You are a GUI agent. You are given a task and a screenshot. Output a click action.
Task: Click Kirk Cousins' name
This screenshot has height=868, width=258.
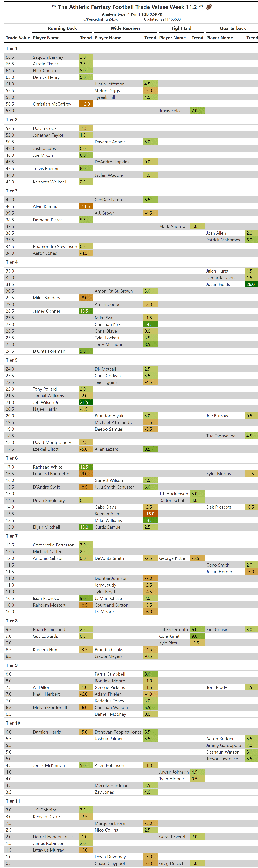pos(218,629)
